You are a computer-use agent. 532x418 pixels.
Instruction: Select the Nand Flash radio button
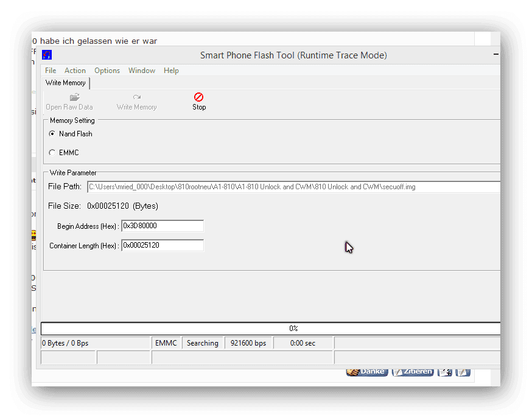tap(52, 134)
